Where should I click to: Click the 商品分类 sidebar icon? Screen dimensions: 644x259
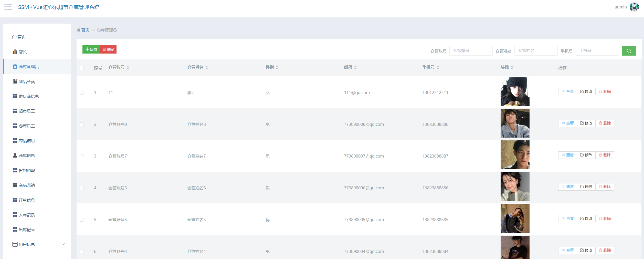(15, 81)
